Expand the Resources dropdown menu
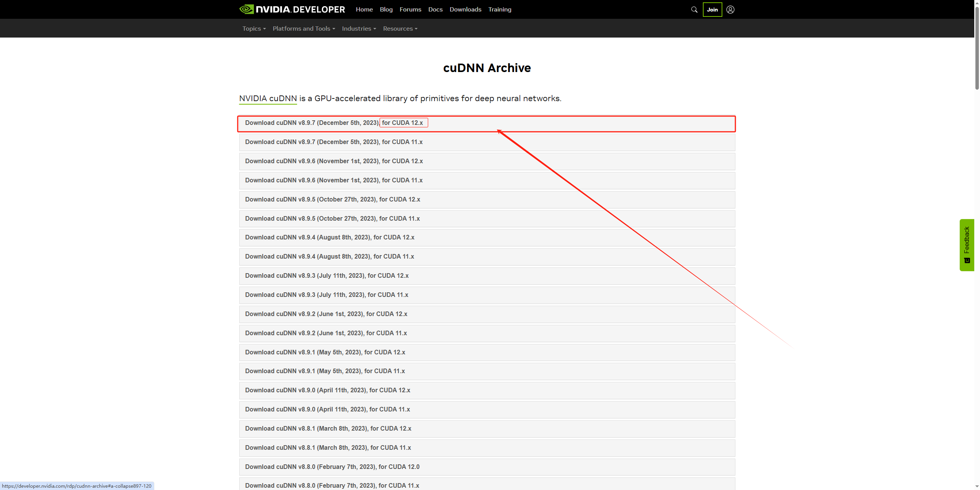This screenshot has width=980, height=490. click(x=400, y=28)
